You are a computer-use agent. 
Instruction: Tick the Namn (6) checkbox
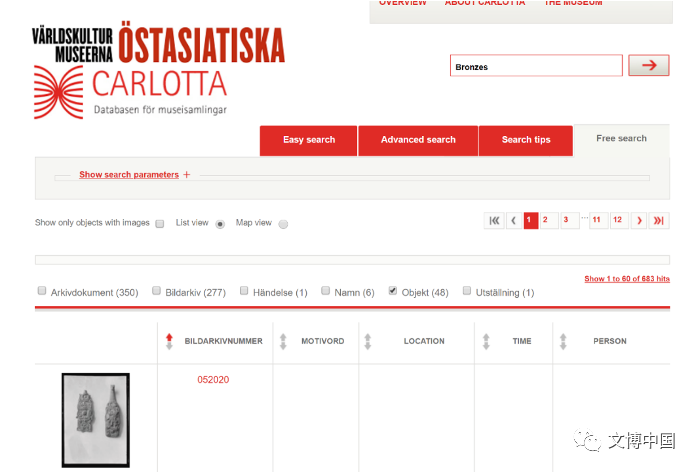click(x=325, y=291)
